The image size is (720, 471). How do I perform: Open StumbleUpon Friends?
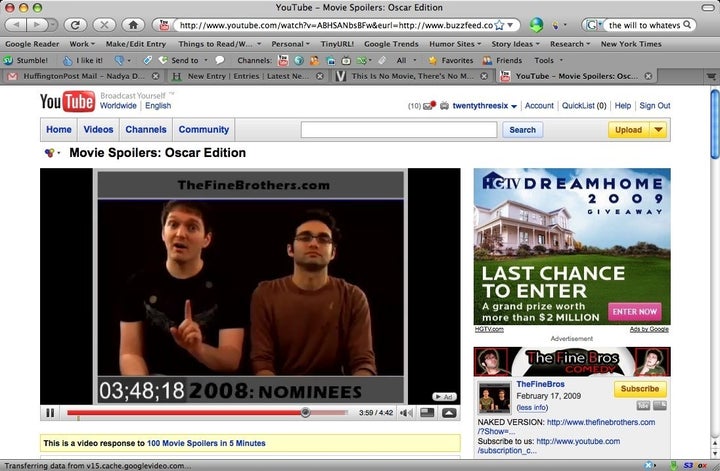502,60
